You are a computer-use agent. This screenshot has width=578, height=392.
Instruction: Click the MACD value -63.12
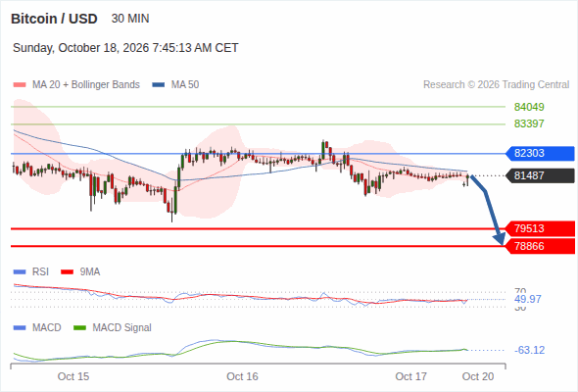click(x=529, y=350)
